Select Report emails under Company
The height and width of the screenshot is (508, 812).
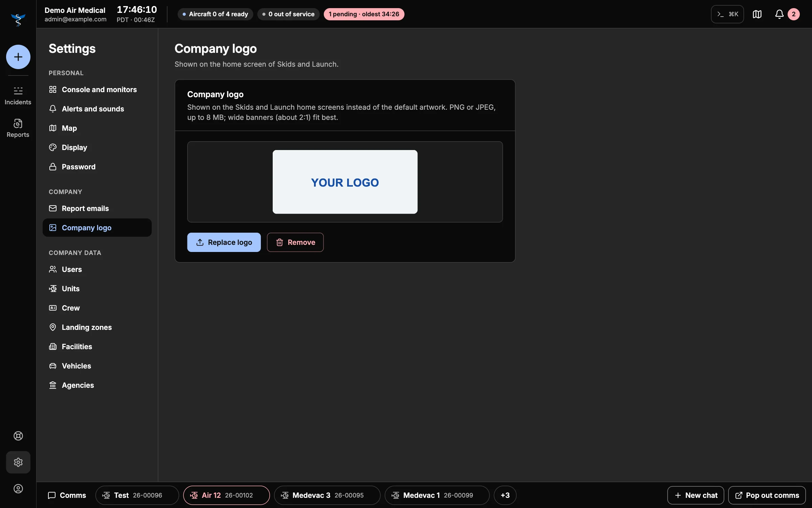(97, 208)
